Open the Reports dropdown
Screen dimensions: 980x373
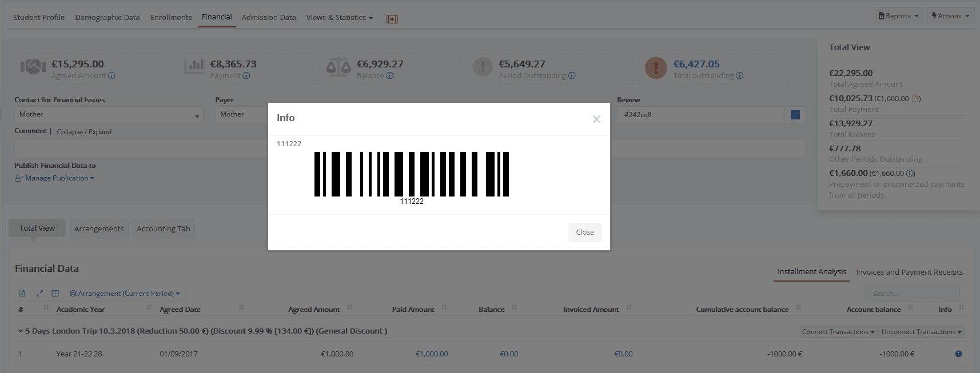point(898,16)
